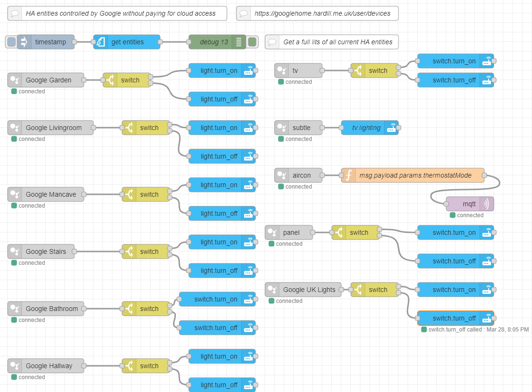Screen dimensions: 532x392
Task: Click the speech bubble icon on 'Get a full lits' comment
Action: click(x=272, y=42)
